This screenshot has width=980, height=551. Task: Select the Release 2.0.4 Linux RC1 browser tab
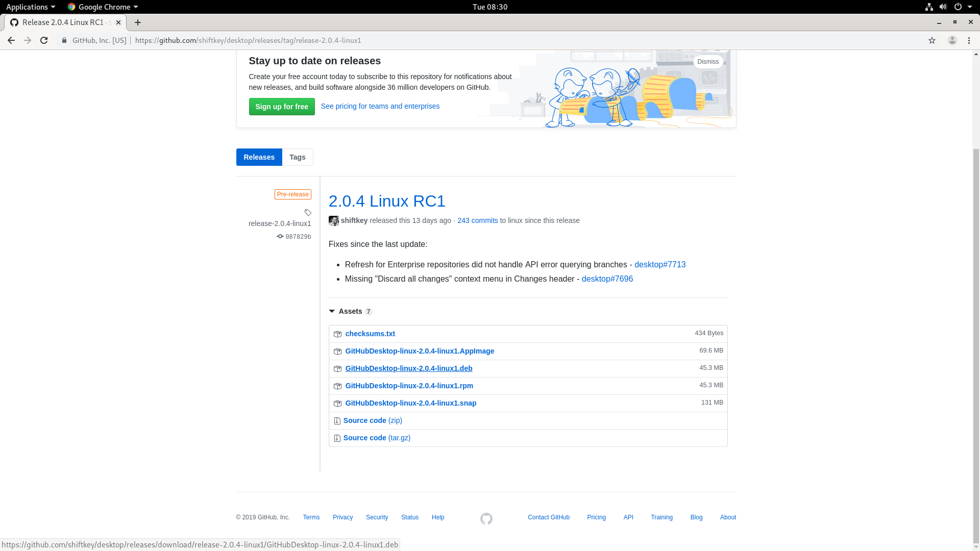[x=65, y=22]
